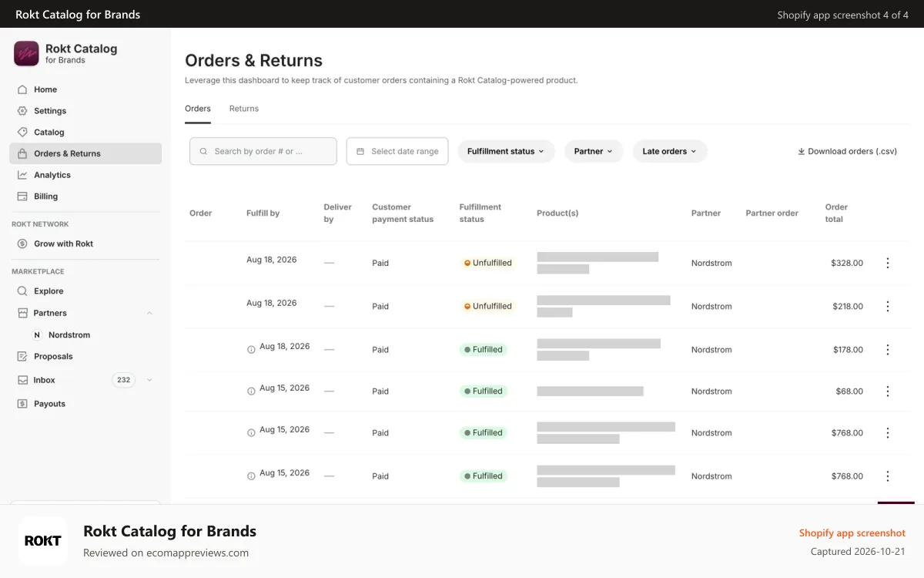The height and width of the screenshot is (578, 924).
Task: Click the Payouts icon in sidebar
Action: [22, 404]
